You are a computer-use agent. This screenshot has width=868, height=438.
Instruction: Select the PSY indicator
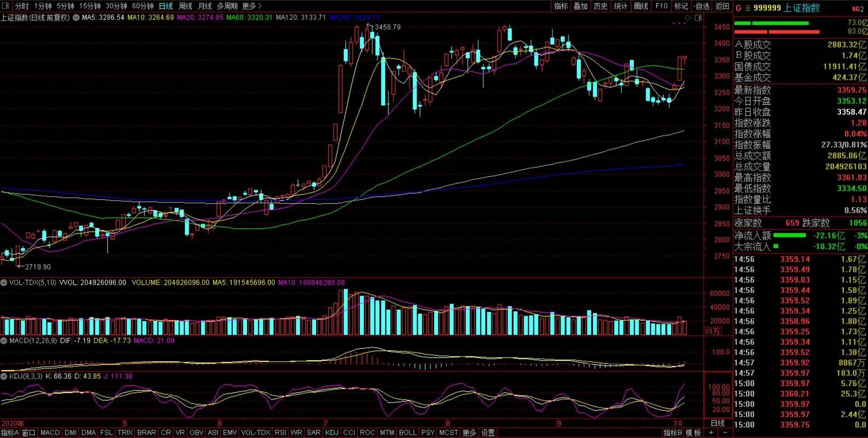tap(428, 433)
